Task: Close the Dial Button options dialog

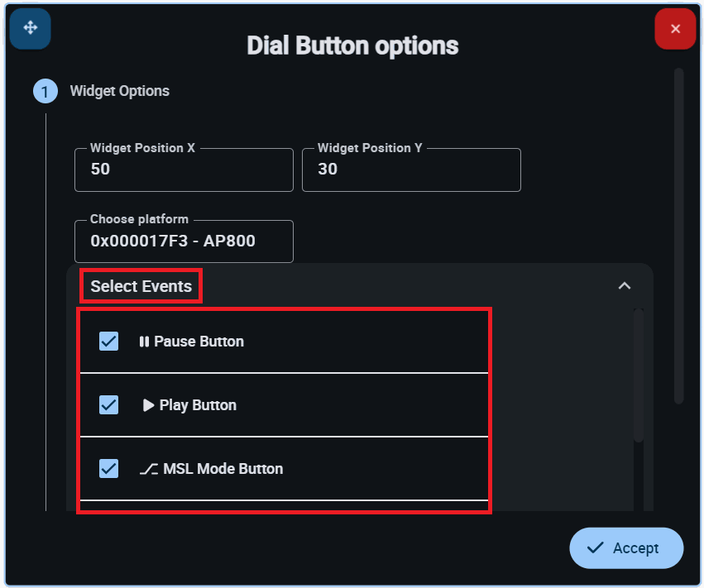Action: click(675, 29)
